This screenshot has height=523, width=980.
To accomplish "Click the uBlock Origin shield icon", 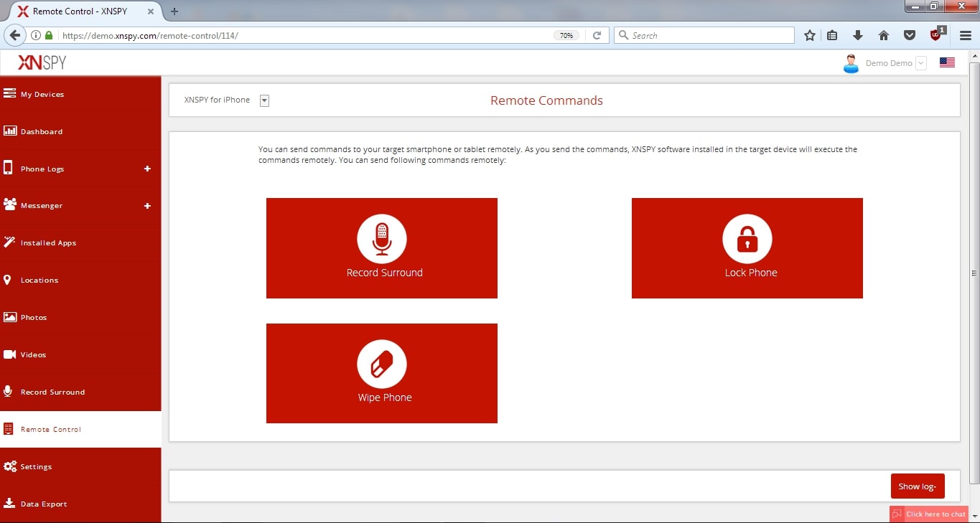I will point(936,34).
